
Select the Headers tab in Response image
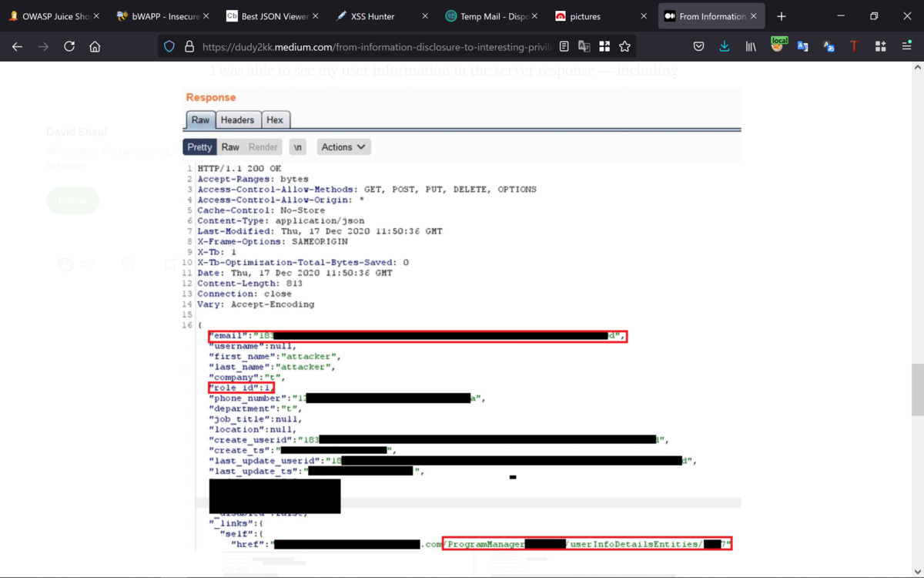[x=237, y=119]
